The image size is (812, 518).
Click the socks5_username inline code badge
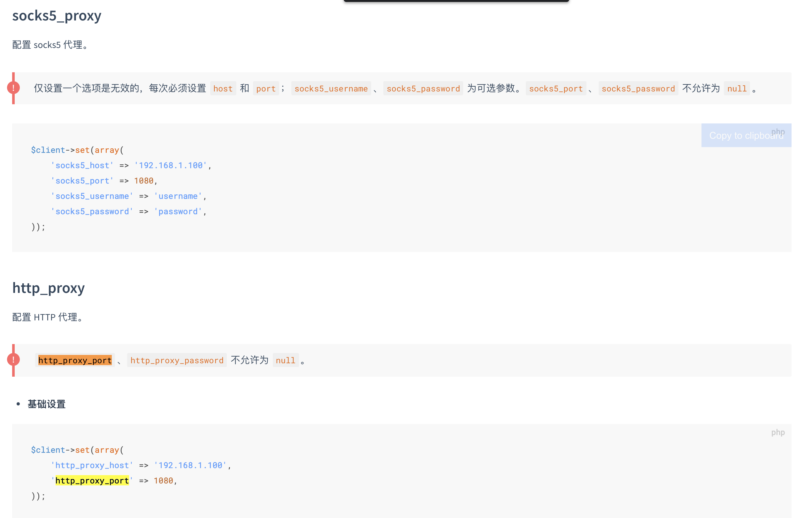pyautogui.click(x=331, y=89)
